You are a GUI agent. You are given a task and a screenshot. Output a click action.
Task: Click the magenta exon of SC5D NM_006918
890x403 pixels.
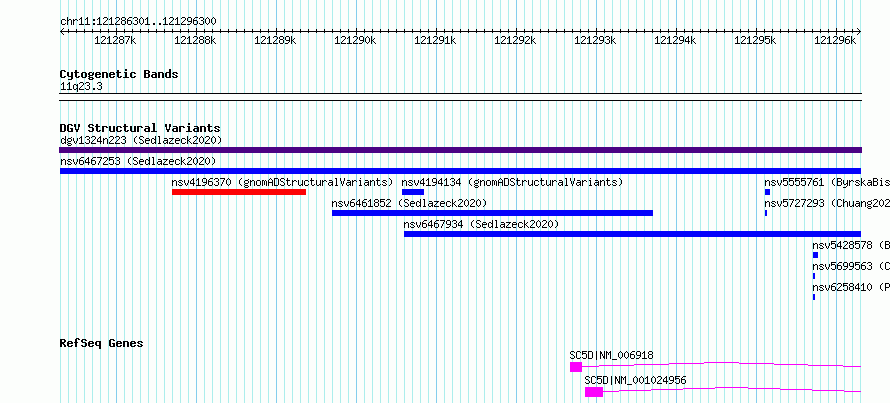click(576, 367)
